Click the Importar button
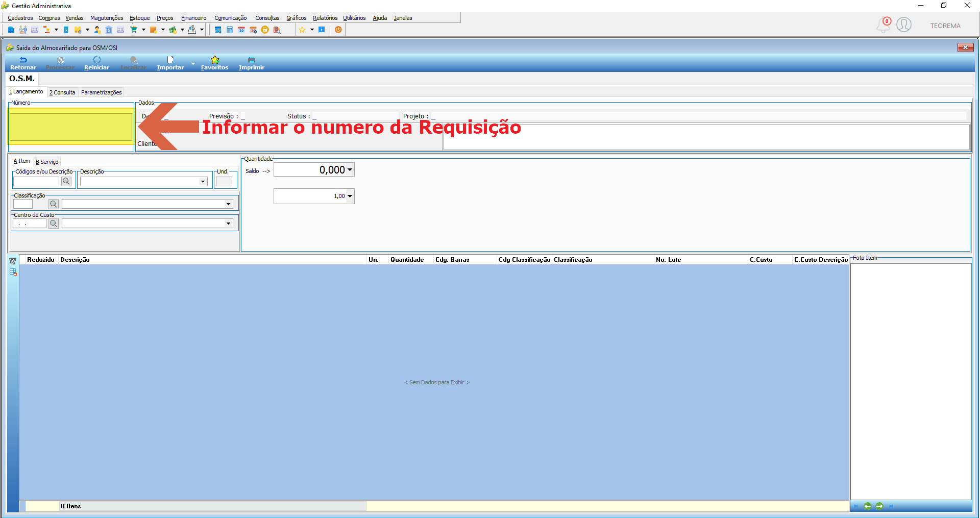The image size is (980, 518). pos(170,63)
